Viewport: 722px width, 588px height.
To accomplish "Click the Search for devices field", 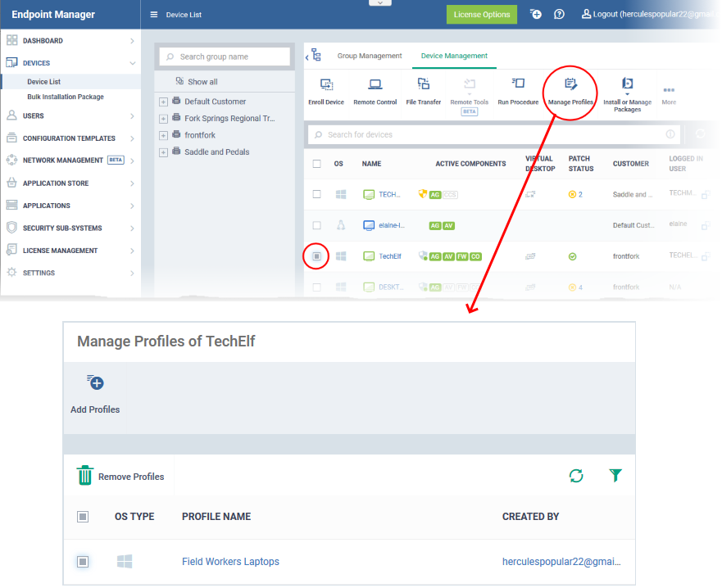I will [x=494, y=134].
